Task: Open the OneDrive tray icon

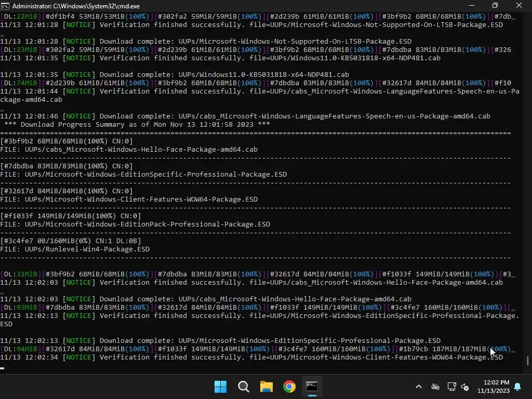Action: (x=435, y=387)
